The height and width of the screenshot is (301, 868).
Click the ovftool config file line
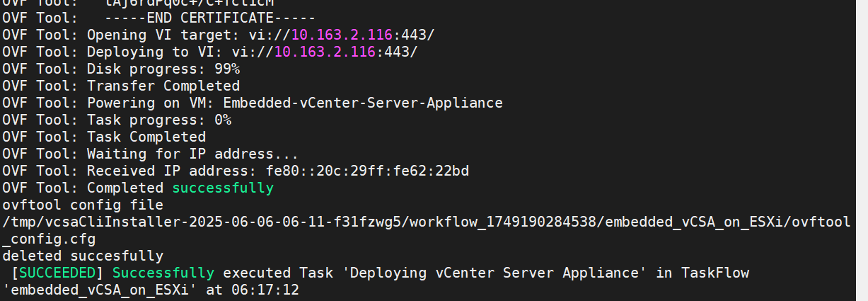pyautogui.click(x=83, y=205)
